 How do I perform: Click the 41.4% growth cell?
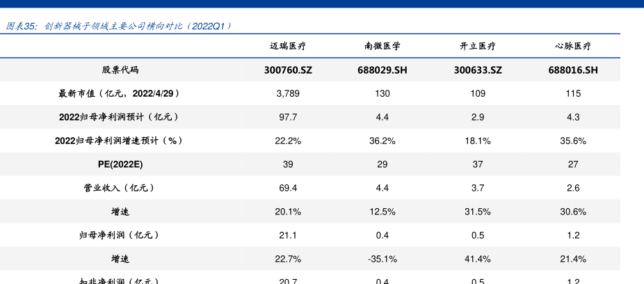tap(477, 259)
